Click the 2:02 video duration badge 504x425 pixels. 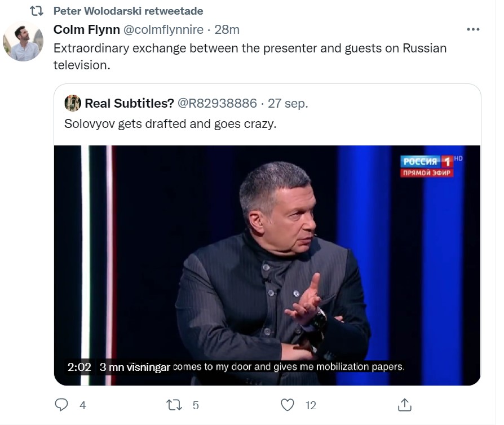tap(79, 367)
